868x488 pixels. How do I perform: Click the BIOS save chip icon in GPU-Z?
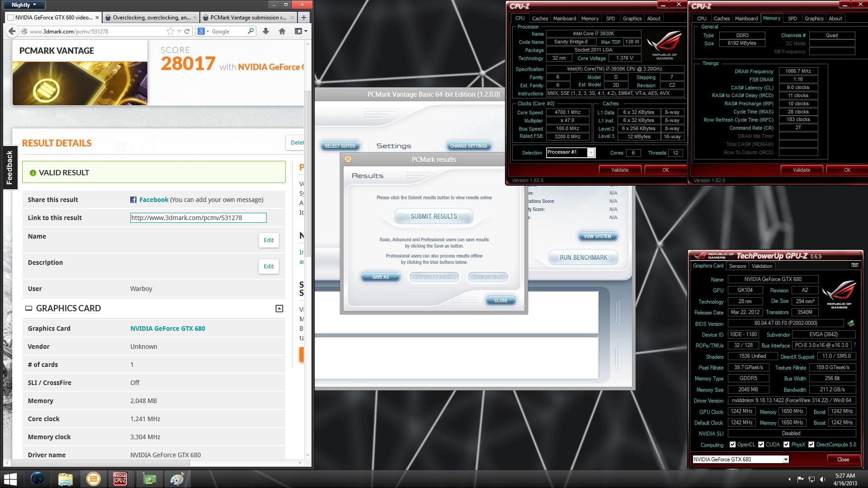coord(851,323)
